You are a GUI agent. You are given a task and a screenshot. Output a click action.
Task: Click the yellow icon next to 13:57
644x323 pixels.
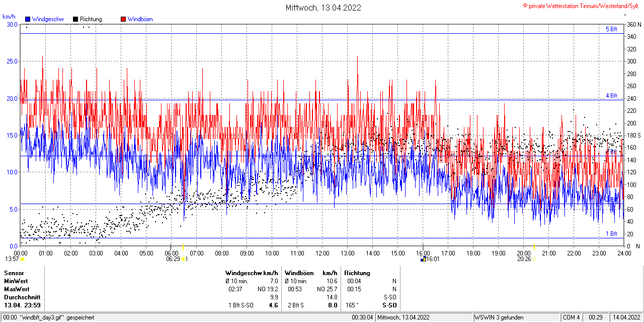[22, 259]
